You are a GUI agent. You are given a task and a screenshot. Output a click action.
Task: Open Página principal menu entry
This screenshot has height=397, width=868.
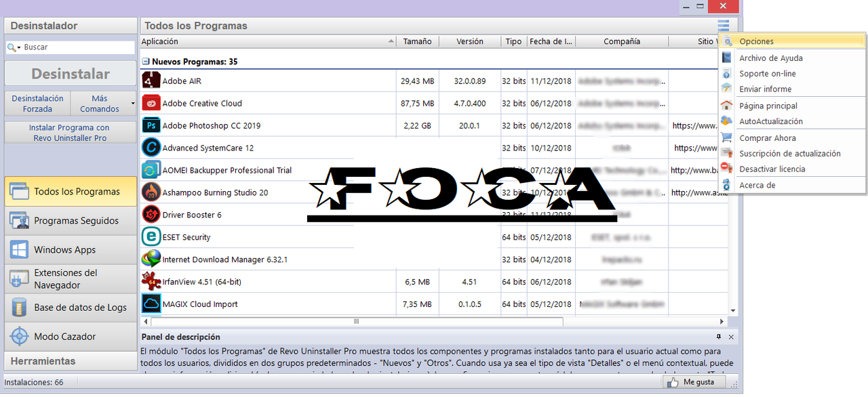tap(792, 106)
